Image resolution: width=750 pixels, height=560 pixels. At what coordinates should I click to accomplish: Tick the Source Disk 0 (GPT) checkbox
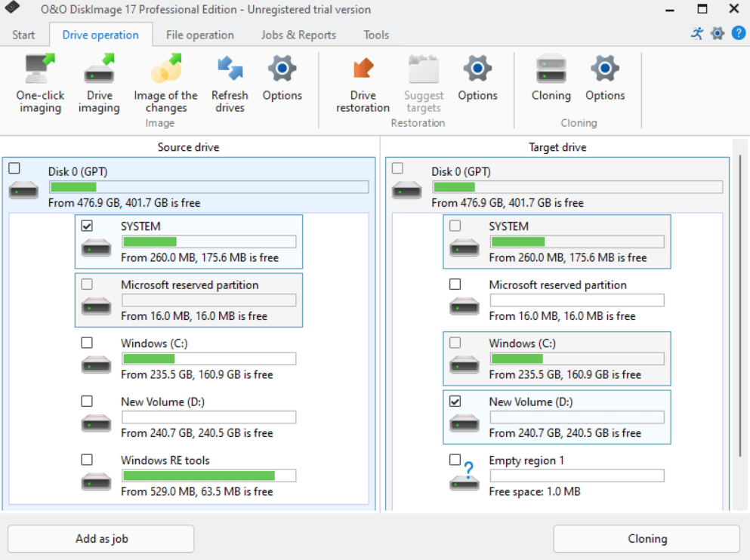coord(14,168)
